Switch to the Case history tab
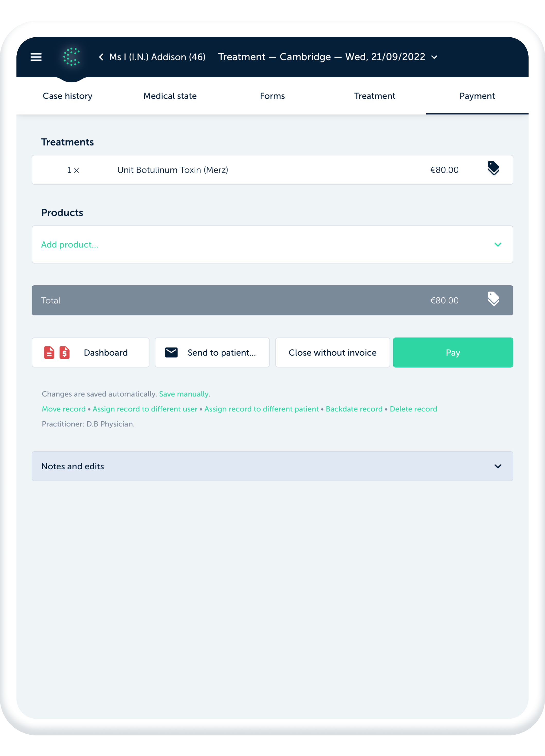 [x=67, y=96]
